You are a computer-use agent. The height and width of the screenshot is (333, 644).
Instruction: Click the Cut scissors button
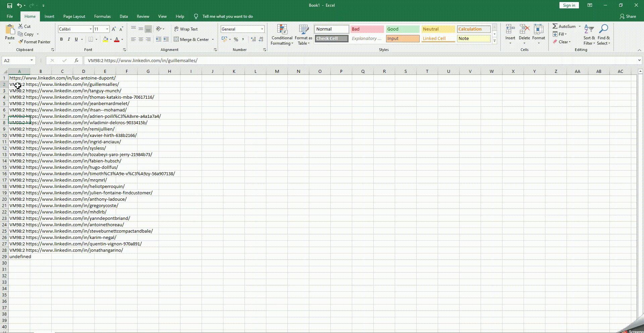click(24, 26)
